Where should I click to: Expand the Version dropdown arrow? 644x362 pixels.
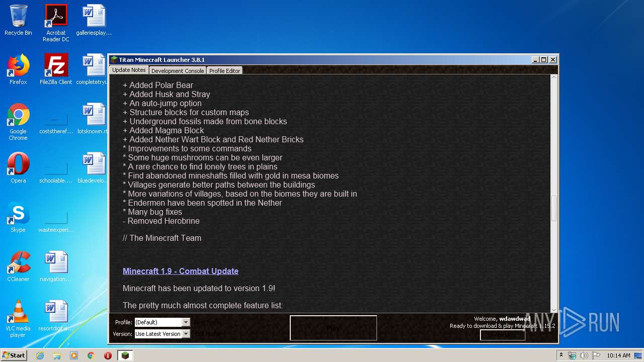click(186, 334)
